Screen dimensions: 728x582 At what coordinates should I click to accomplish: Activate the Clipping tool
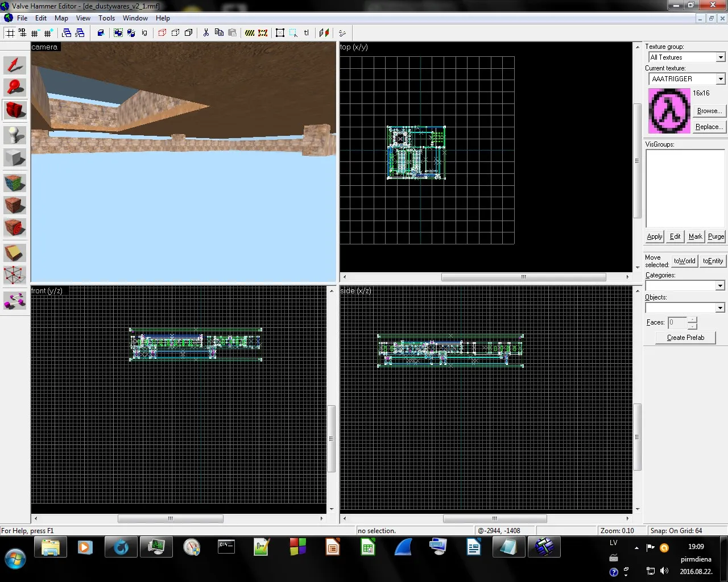(15, 253)
